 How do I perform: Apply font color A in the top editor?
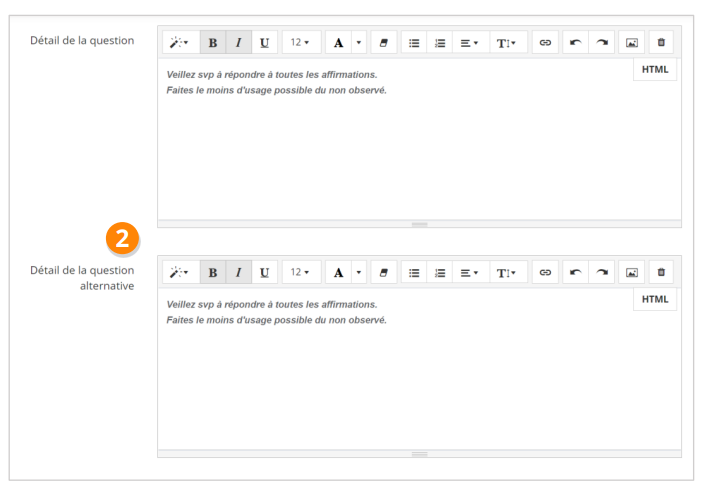tap(338, 43)
